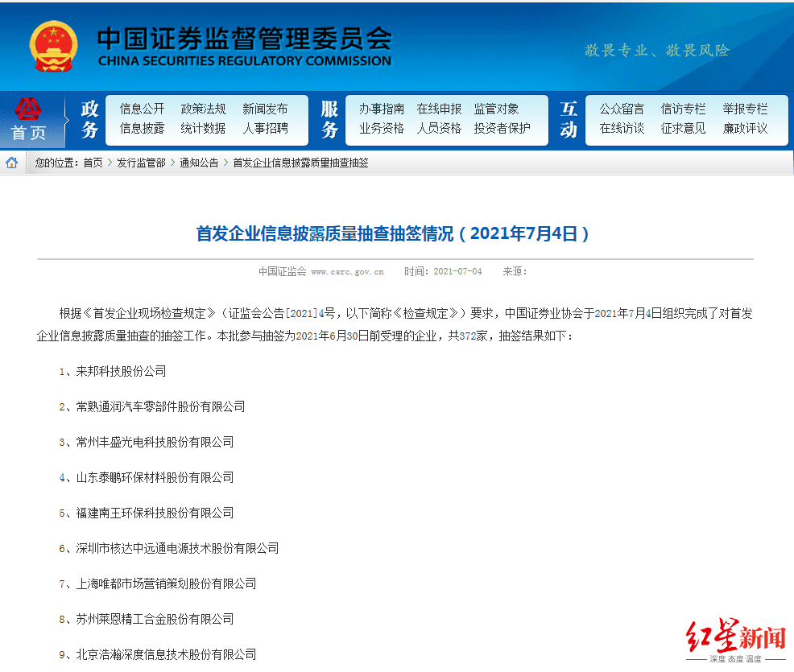Click the article title heading
Image resolution: width=794 pixels, height=672 pixels.
392,233
